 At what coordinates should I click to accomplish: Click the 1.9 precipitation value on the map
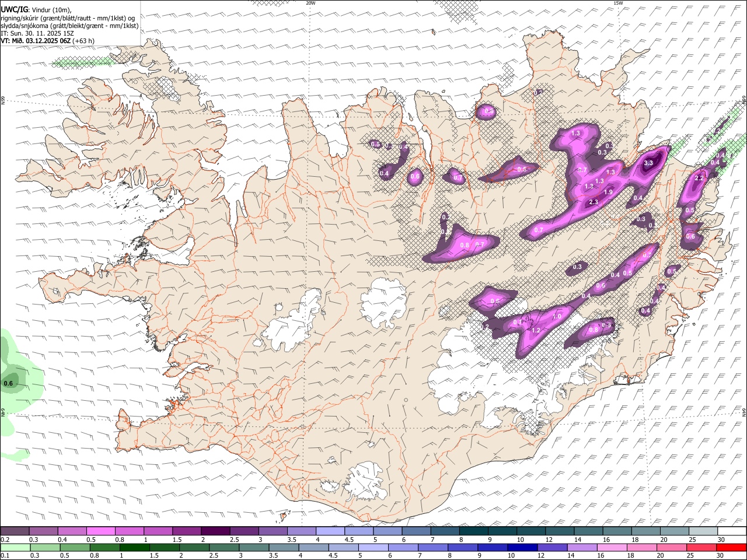[608, 192]
